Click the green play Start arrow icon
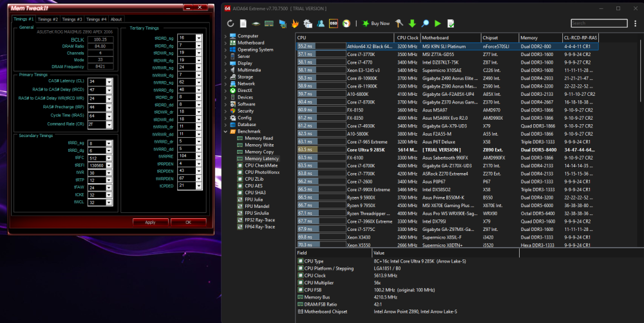This screenshot has width=644, height=323. point(438,23)
